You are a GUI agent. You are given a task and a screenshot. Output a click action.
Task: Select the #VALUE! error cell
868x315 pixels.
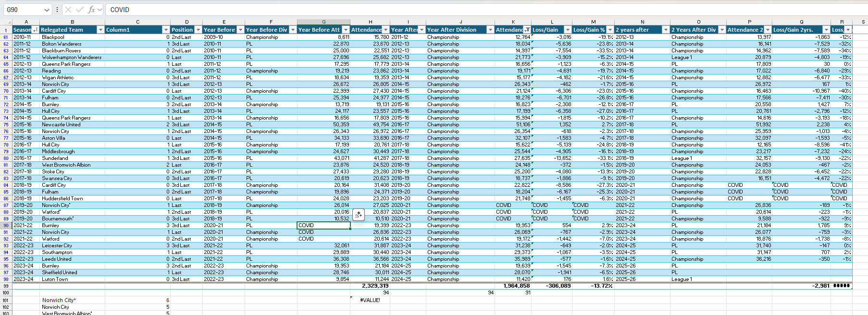click(370, 300)
